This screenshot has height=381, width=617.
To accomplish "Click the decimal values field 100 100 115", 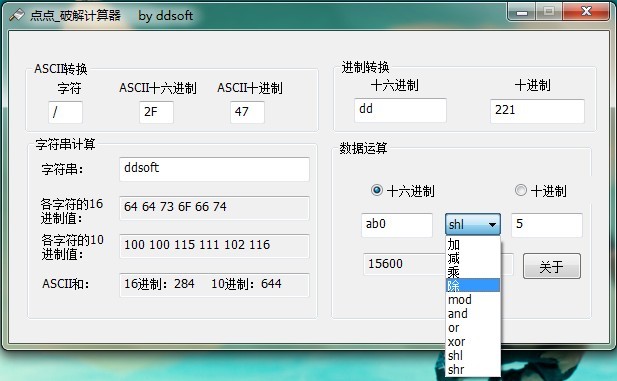I will [x=214, y=246].
